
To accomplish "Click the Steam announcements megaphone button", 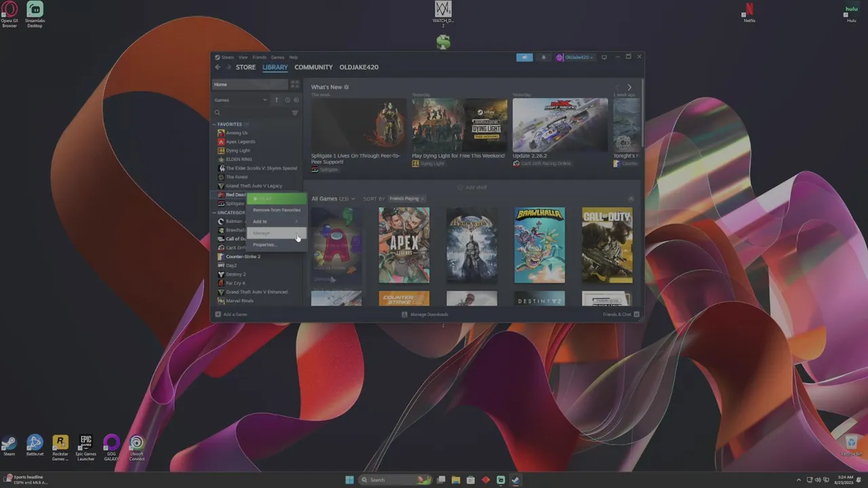I will point(524,58).
